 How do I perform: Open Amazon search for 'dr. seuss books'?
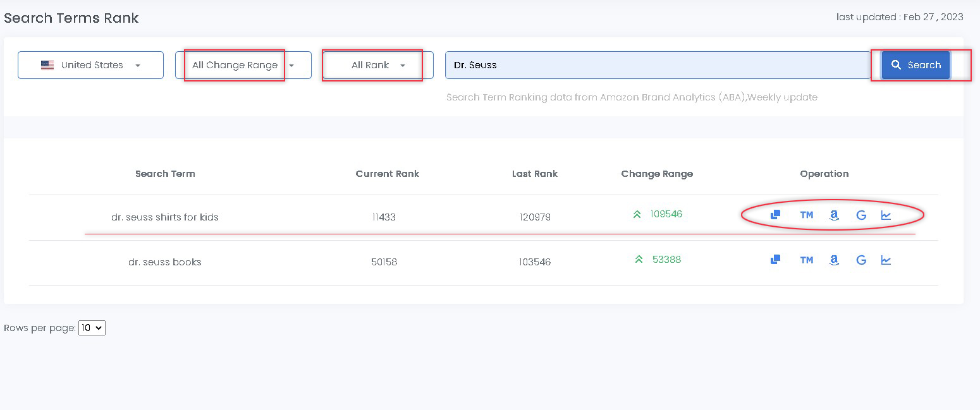(x=834, y=260)
